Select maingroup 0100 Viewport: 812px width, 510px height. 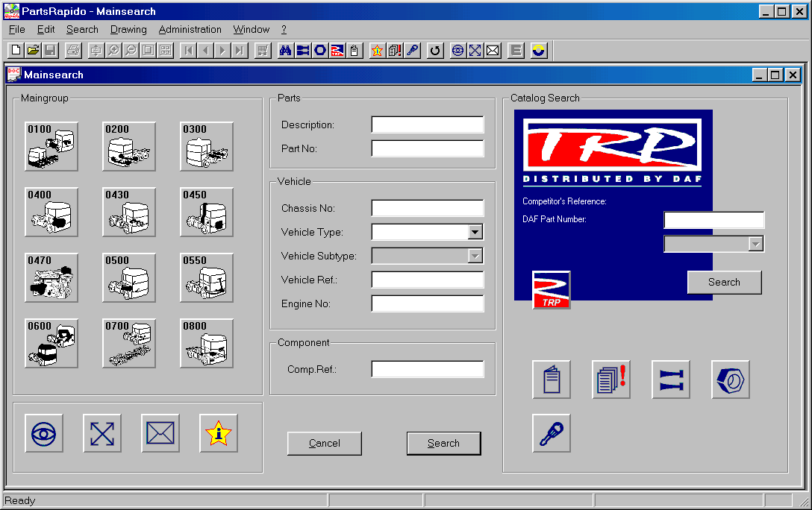[x=51, y=146]
